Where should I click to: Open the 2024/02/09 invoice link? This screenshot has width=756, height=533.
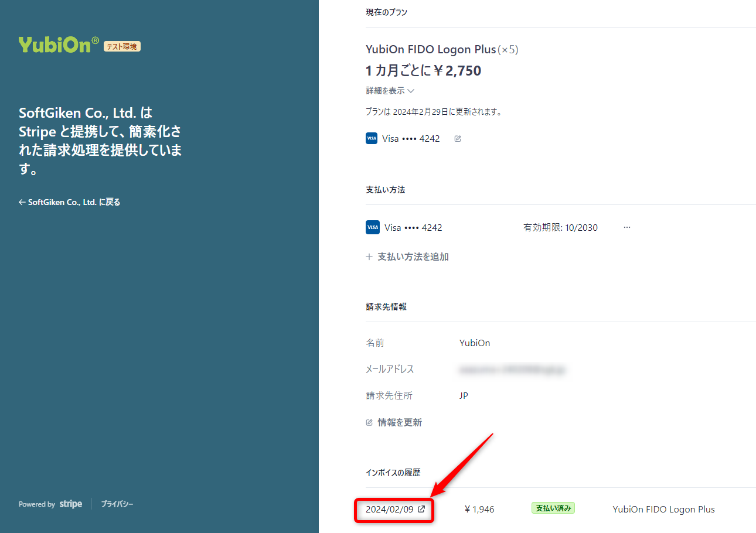(x=395, y=509)
